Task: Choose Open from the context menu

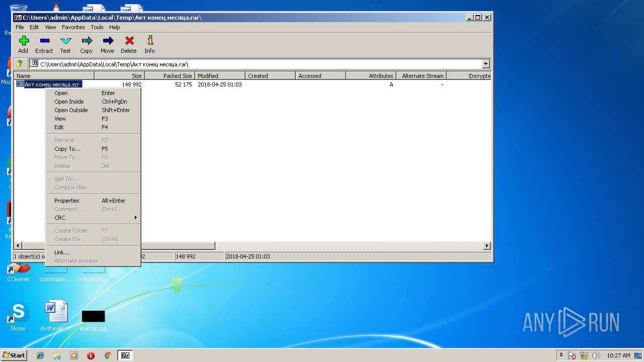Action: [93, 93]
